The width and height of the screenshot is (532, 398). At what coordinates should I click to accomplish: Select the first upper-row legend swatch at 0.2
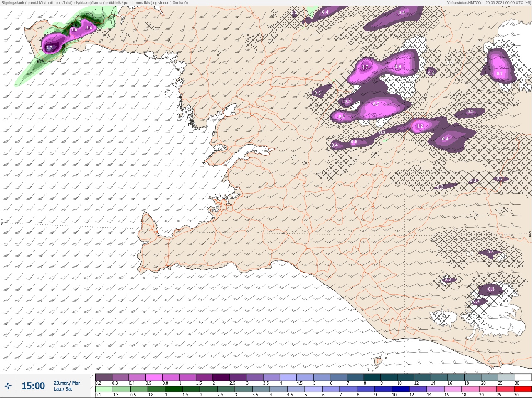point(103,377)
